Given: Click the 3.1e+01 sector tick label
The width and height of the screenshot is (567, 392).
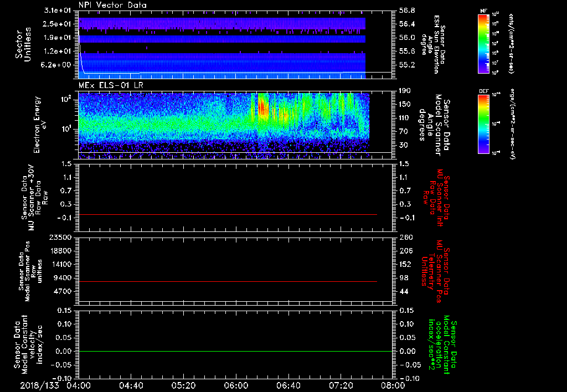Looking at the screenshot, I should pos(58,10).
